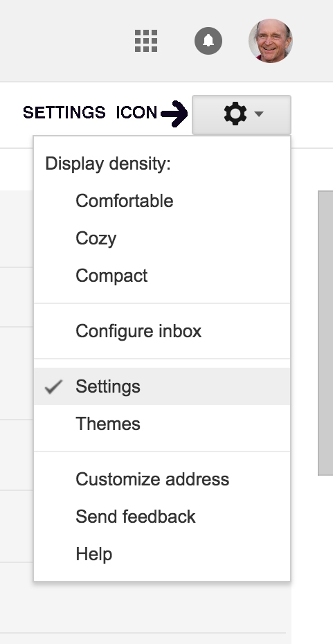Open Settings menu entry
This screenshot has width=333, height=644.
click(x=162, y=386)
